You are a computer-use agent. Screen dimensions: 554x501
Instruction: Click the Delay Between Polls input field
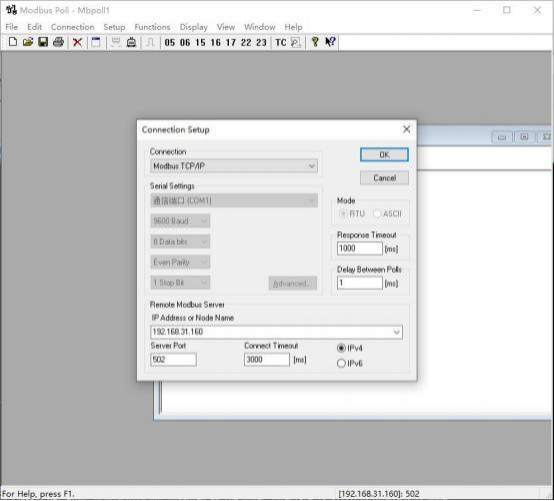360,283
